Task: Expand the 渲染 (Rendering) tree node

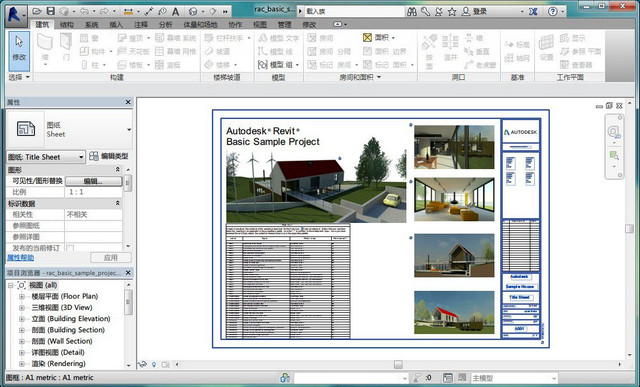Action: [22, 364]
